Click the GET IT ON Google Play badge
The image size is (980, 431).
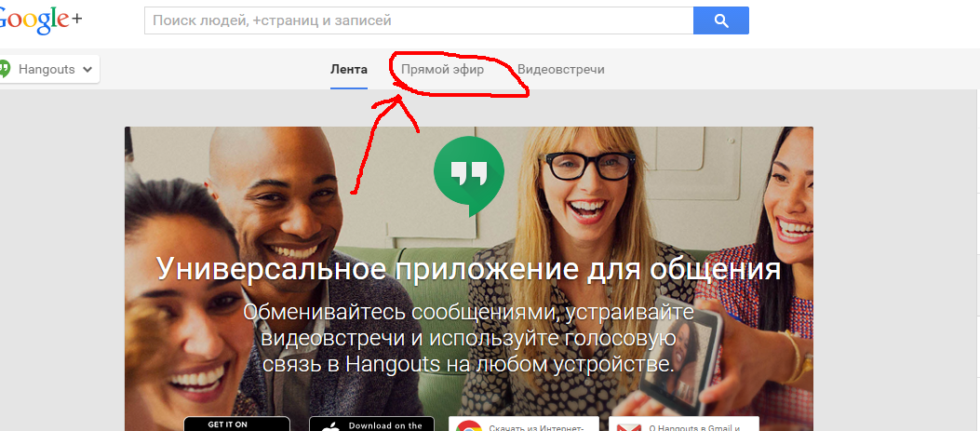click(236, 424)
